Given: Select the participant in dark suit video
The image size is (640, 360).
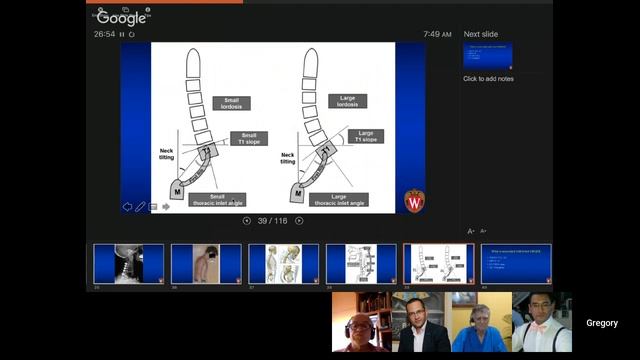Looking at the screenshot, I should (x=422, y=322).
